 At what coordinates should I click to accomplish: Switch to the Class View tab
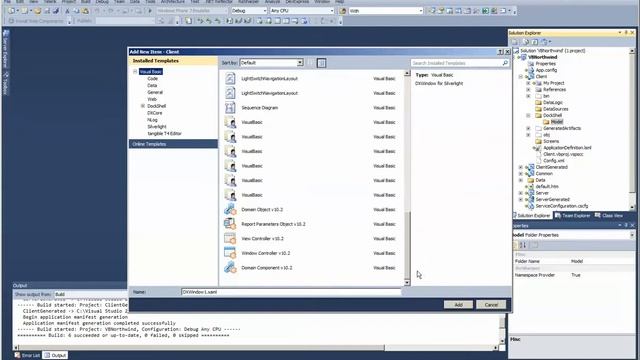pos(609,216)
